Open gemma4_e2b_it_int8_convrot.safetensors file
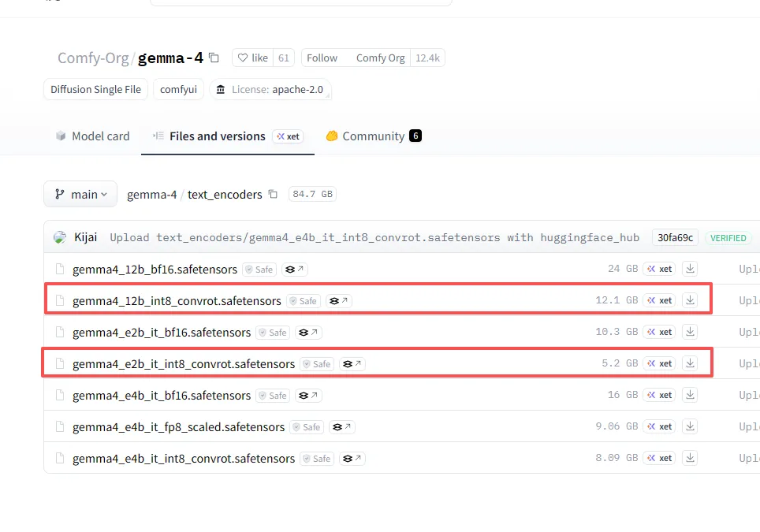Screen dimensions: 760x532 (184, 364)
